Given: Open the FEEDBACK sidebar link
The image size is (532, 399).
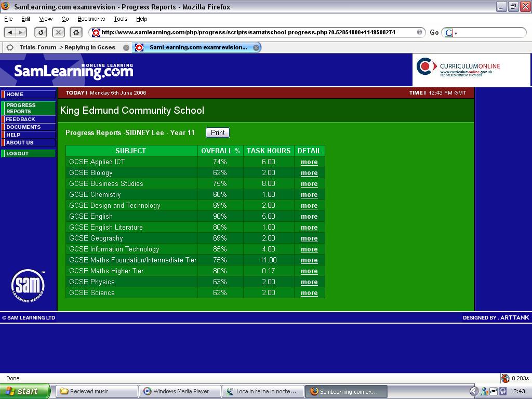Looking at the screenshot, I should [29, 119].
